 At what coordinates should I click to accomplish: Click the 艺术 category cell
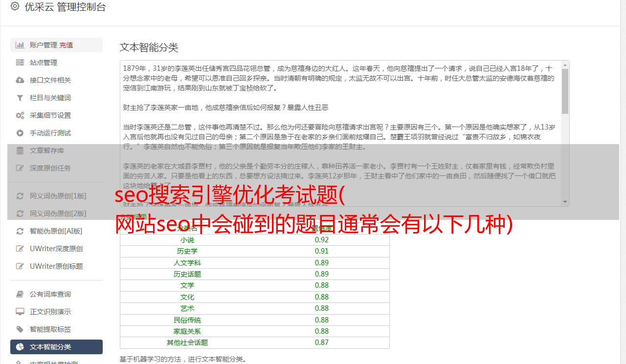point(187,308)
